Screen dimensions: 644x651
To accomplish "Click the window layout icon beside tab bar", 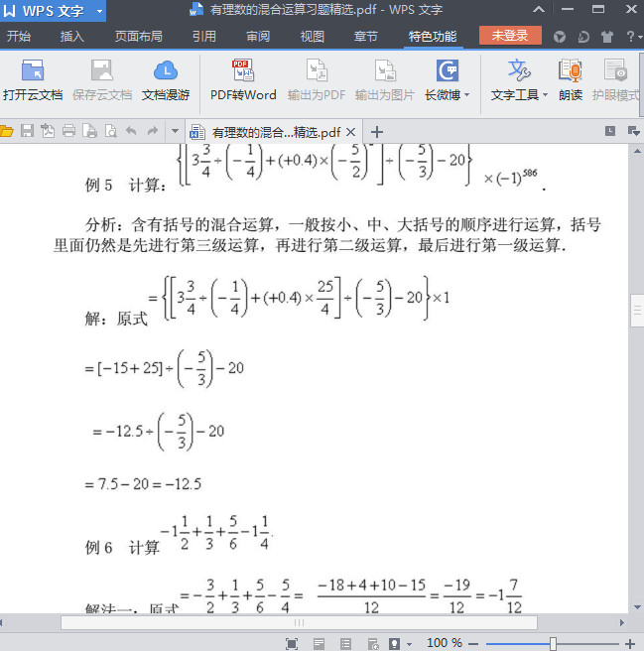I will coord(610,131).
